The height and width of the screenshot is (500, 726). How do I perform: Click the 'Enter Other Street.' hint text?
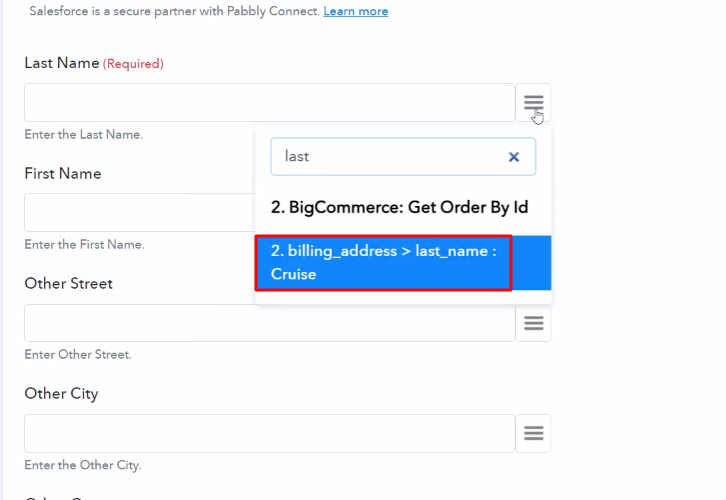tap(78, 354)
